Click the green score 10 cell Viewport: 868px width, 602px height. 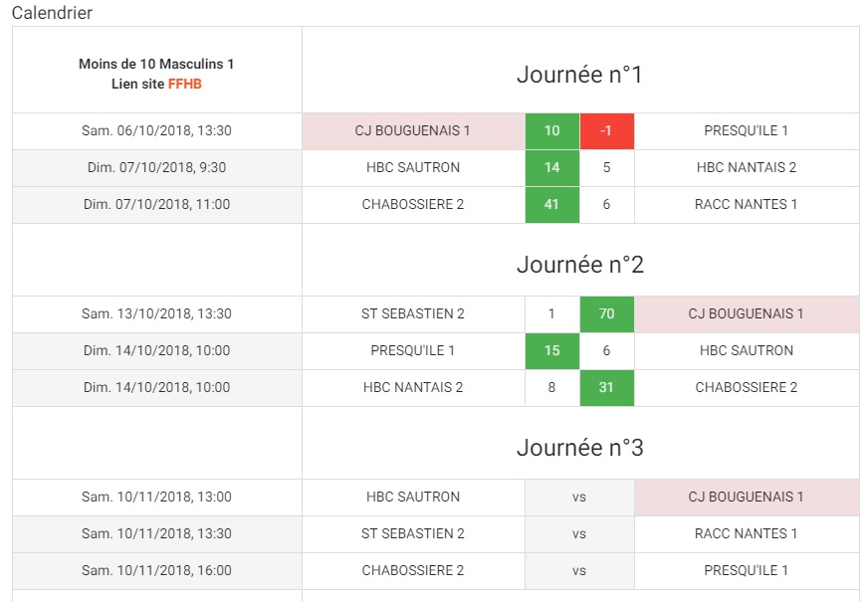(551, 131)
